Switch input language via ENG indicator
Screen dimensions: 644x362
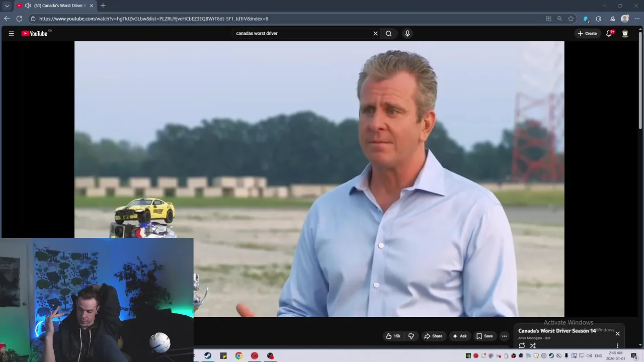click(599, 356)
